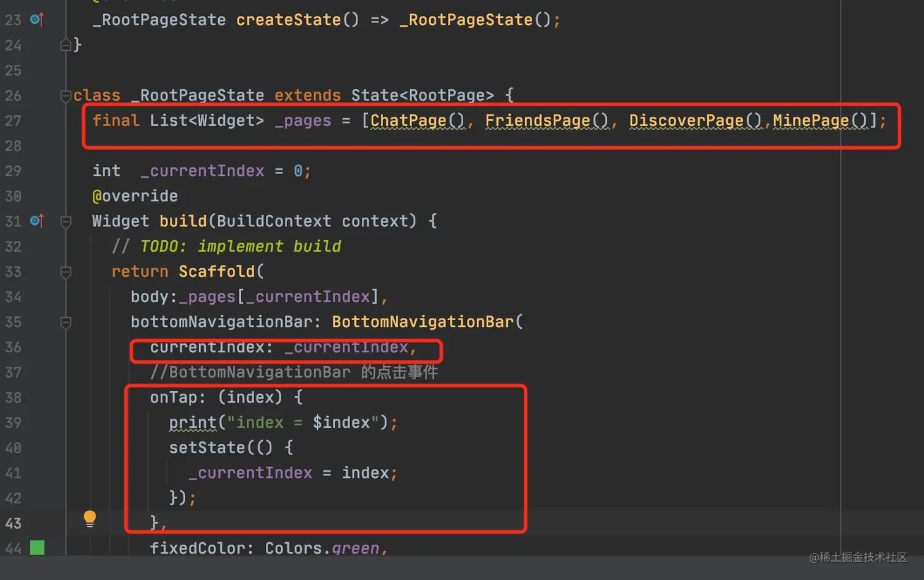Click MinePage() in the _pages list
This screenshot has height=580, width=924.
click(820, 120)
